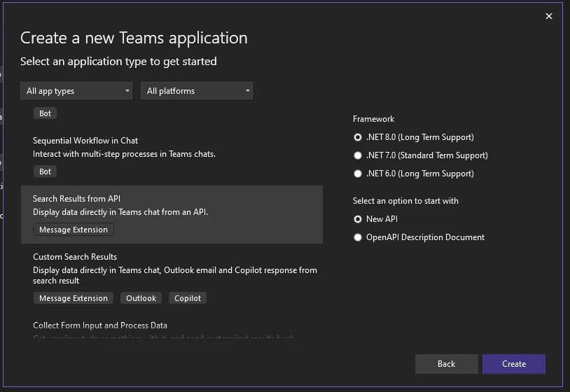Select Search Results from API template
570x392 pixels.
[172, 214]
